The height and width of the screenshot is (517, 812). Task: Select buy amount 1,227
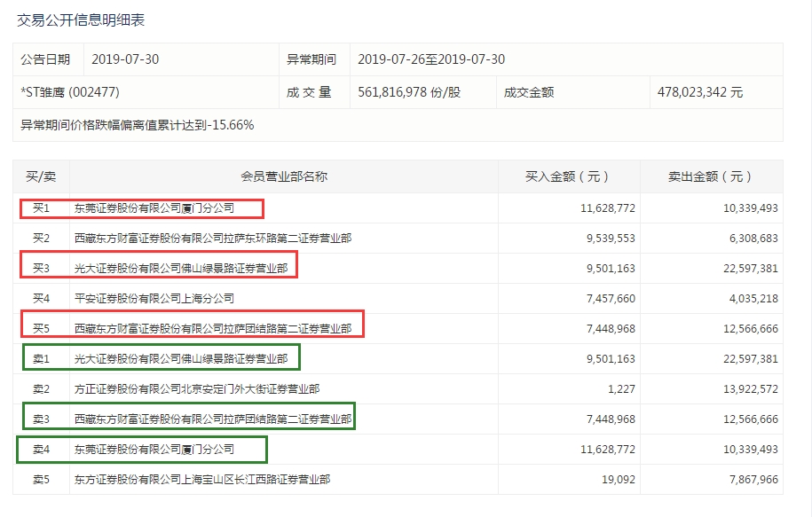(x=621, y=388)
